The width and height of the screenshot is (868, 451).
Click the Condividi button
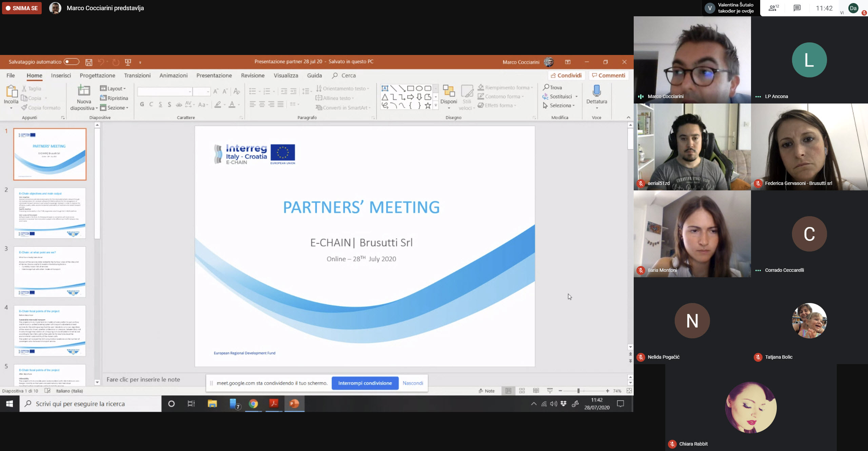(x=566, y=75)
